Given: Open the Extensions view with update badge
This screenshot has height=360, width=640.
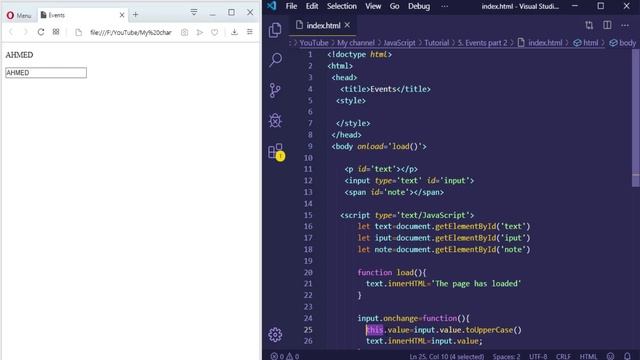Looking at the screenshot, I should click(x=276, y=151).
